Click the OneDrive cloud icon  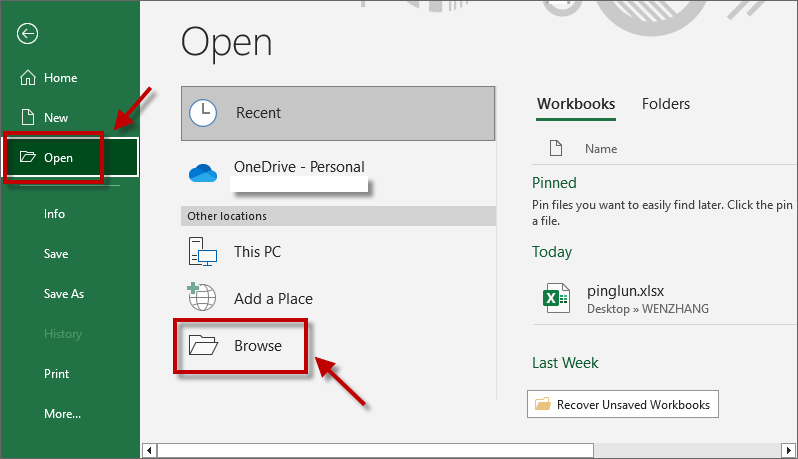click(x=203, y=173)
